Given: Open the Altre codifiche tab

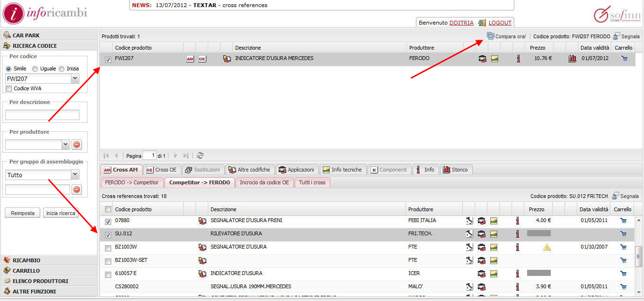Looking at the screenshot, I should [249, 170].
